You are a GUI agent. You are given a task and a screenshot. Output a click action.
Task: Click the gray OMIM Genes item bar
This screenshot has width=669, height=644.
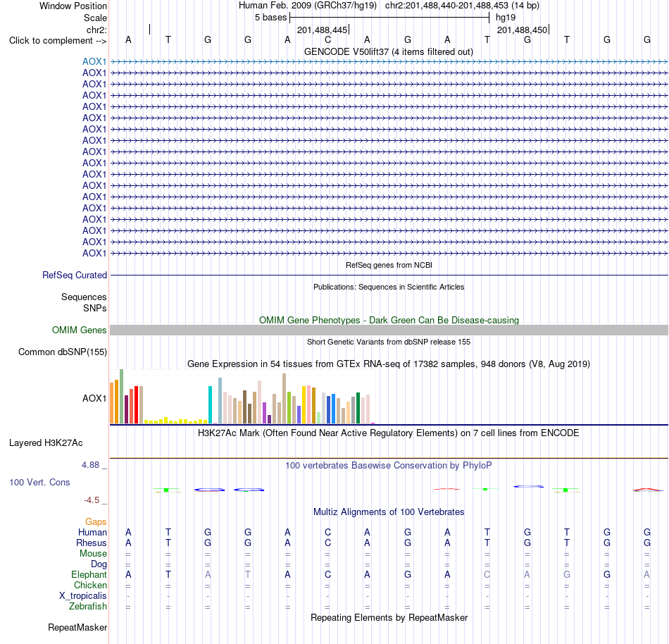[389, 330]
